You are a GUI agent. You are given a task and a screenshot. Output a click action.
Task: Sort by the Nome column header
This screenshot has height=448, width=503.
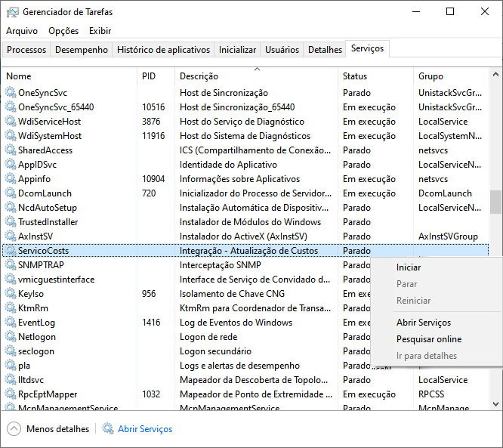pos(70,76)
